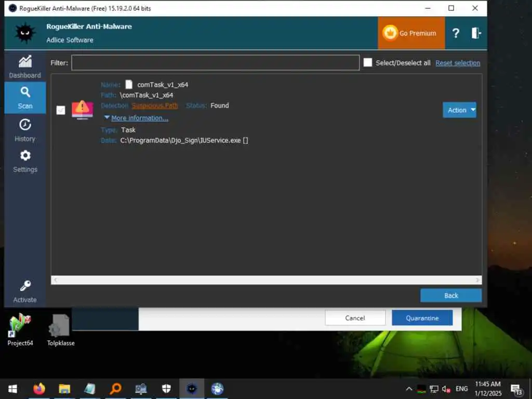The height and width of the screenshot is (399, 532).
Task: Click RogueKiller's active taskbar icon
Action: point(192,389)
